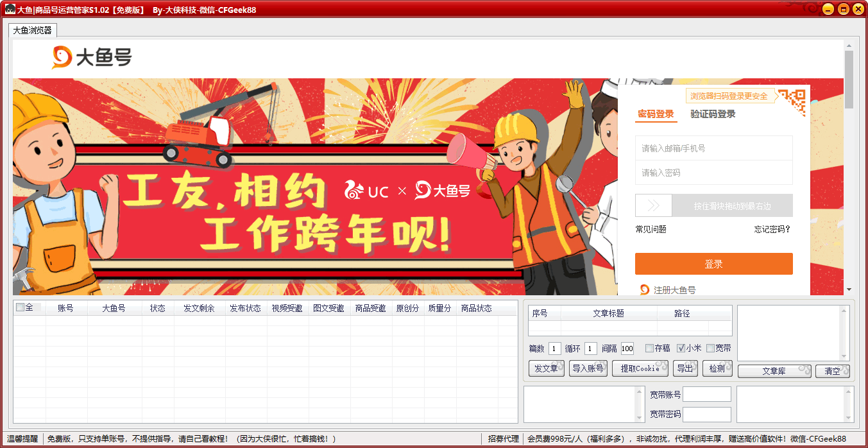Click the 状态 column header
This screenshot has height=448, width=868.
[158, 308]
